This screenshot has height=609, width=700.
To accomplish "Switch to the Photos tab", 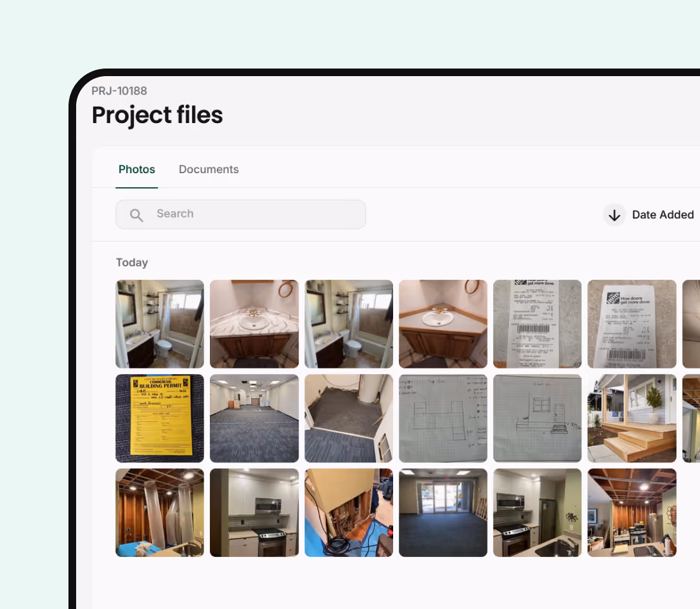I will (136, 169).
